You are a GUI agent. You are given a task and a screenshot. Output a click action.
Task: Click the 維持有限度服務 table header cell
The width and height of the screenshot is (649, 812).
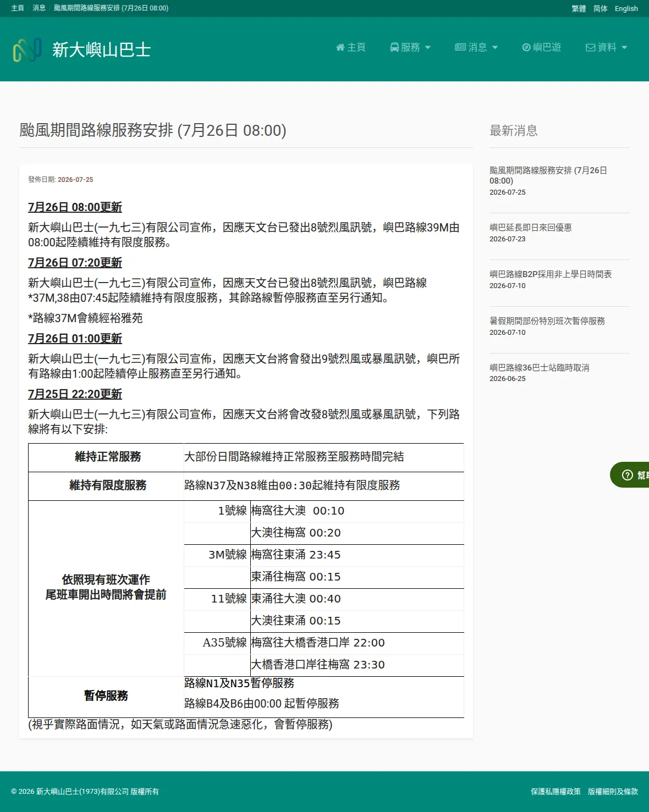click(x=106, y=486)
